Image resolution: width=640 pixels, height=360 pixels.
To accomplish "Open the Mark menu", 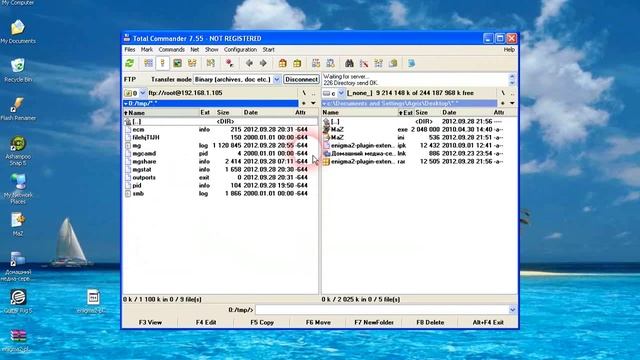I will coord(147,49).
